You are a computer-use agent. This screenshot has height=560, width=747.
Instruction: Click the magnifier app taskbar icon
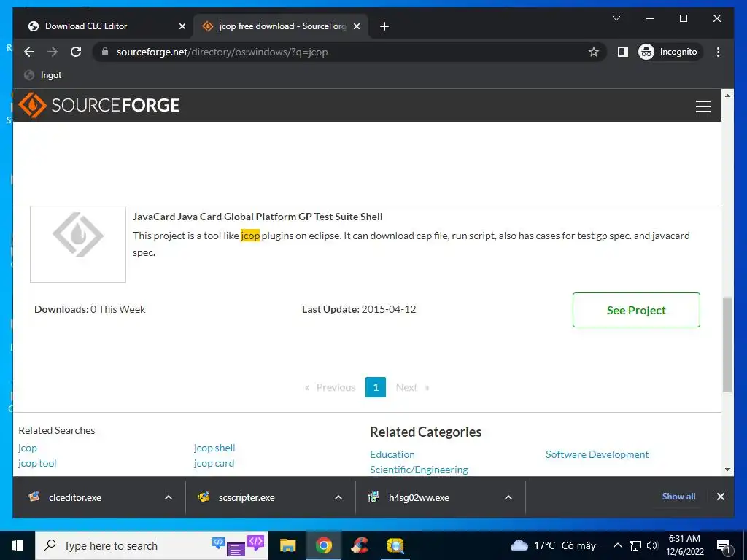395,545
